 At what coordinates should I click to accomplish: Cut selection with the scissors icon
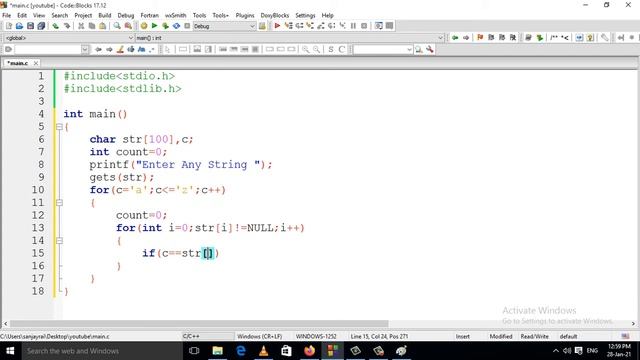(x=81, y=26)
